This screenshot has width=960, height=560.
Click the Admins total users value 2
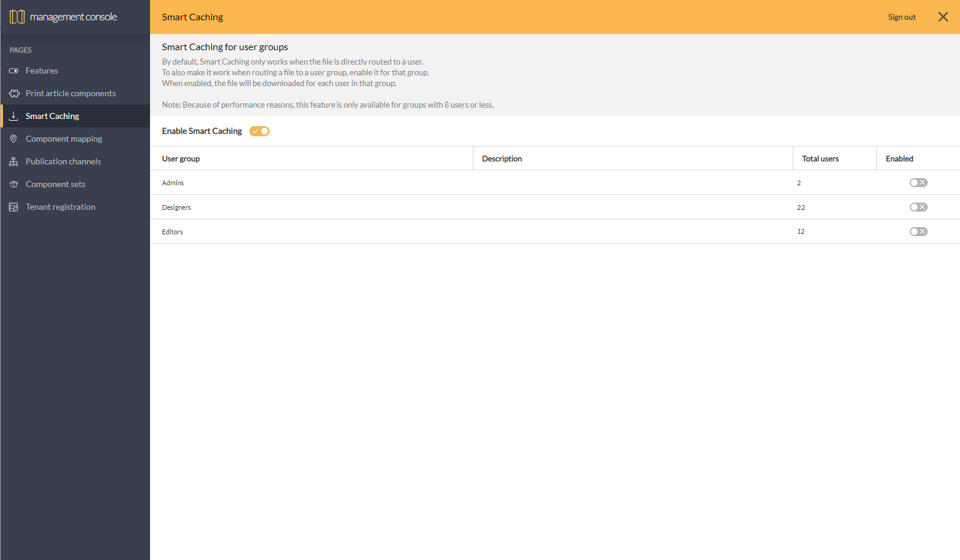coord(799,183)
